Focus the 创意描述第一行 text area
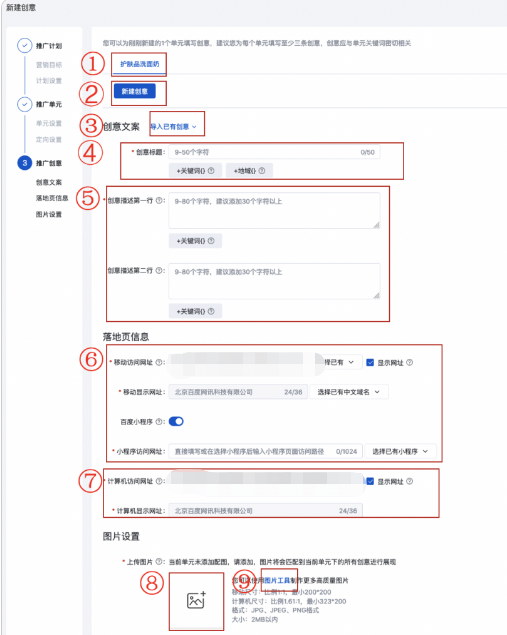 (x=275, y=211)
